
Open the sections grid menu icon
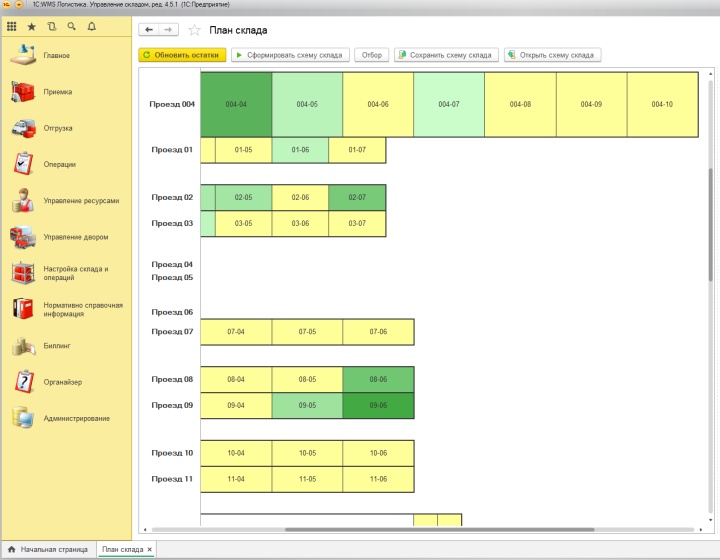[12, 26]
